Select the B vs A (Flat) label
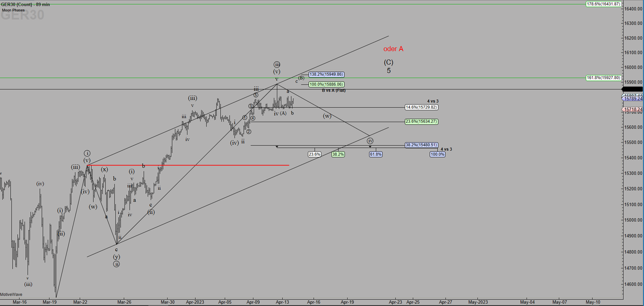The width and height of the screenshot is (644, 306). (x=334, y=91)
